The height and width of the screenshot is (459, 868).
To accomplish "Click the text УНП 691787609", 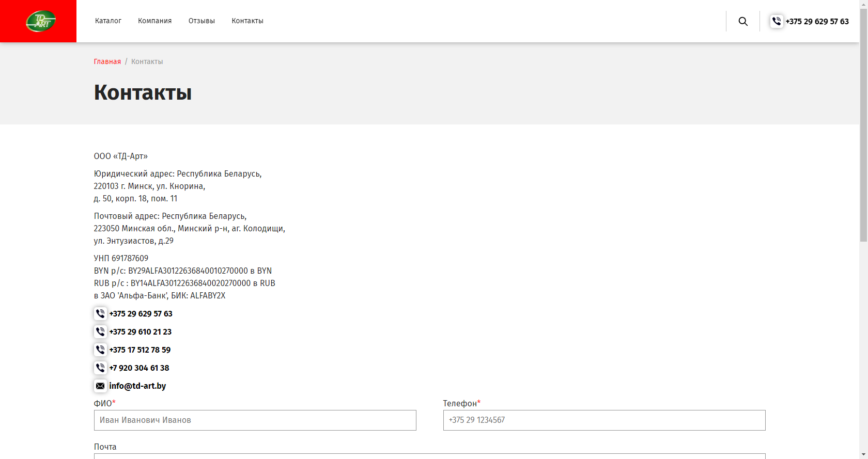I will (121, 258).
